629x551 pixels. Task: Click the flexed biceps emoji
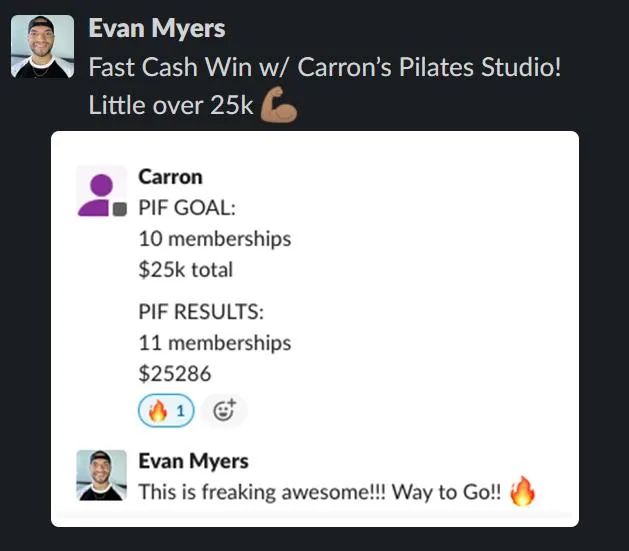279,105
